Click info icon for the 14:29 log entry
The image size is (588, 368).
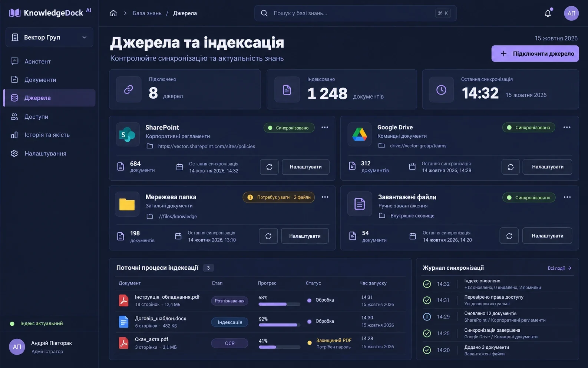[x=427, y=317]
